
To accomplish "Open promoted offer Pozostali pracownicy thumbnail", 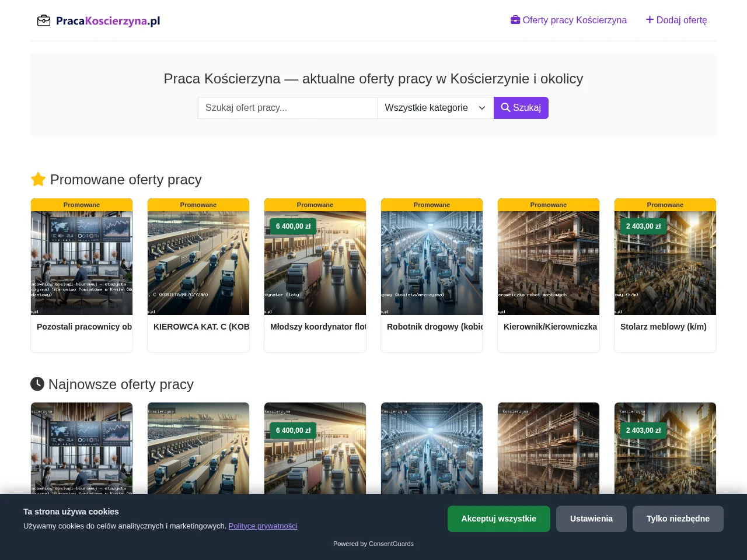I will (x=82, y=263).
